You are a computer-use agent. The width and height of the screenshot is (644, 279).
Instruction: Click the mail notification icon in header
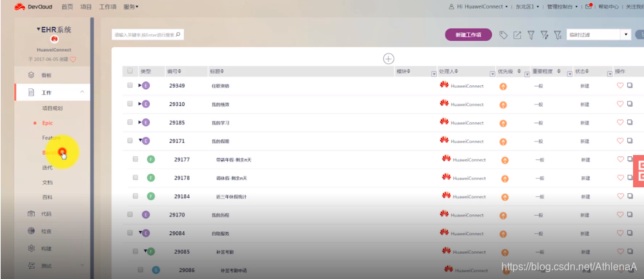click(589, 6)
